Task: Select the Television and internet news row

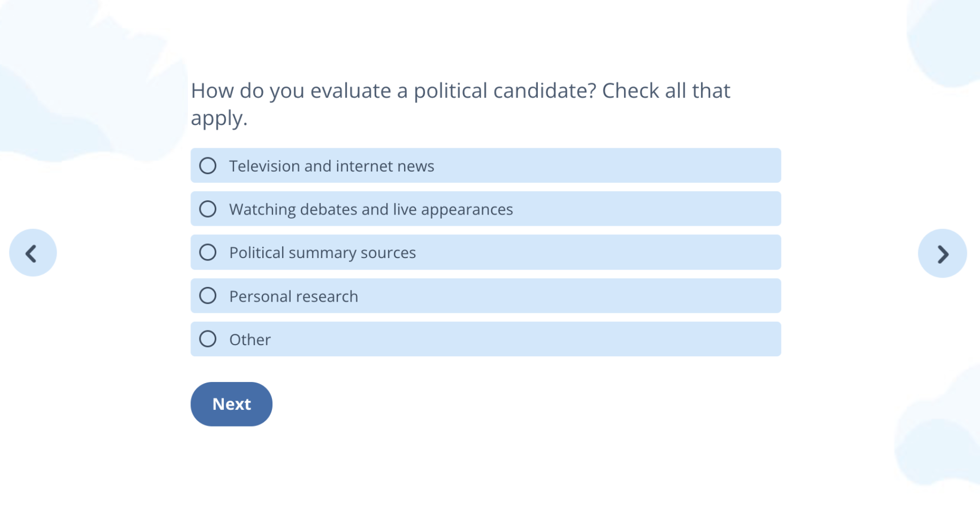Action: tap(486, 165)
